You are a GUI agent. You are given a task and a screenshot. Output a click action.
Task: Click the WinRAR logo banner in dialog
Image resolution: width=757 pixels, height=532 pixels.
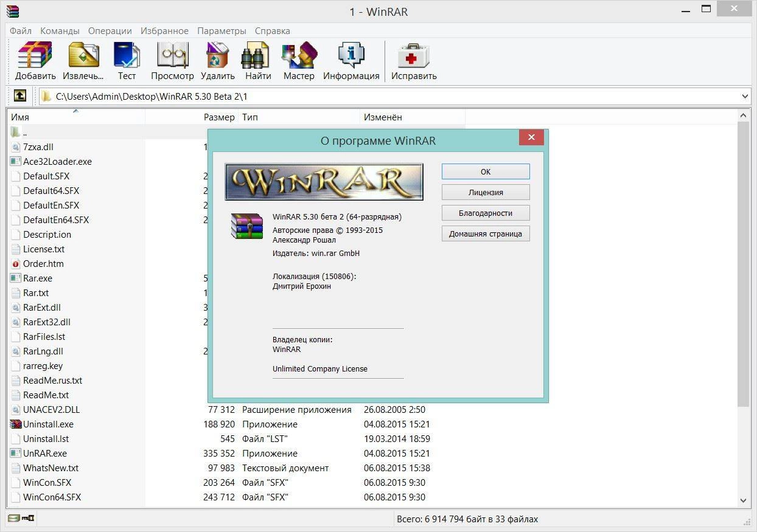[324, 182]
